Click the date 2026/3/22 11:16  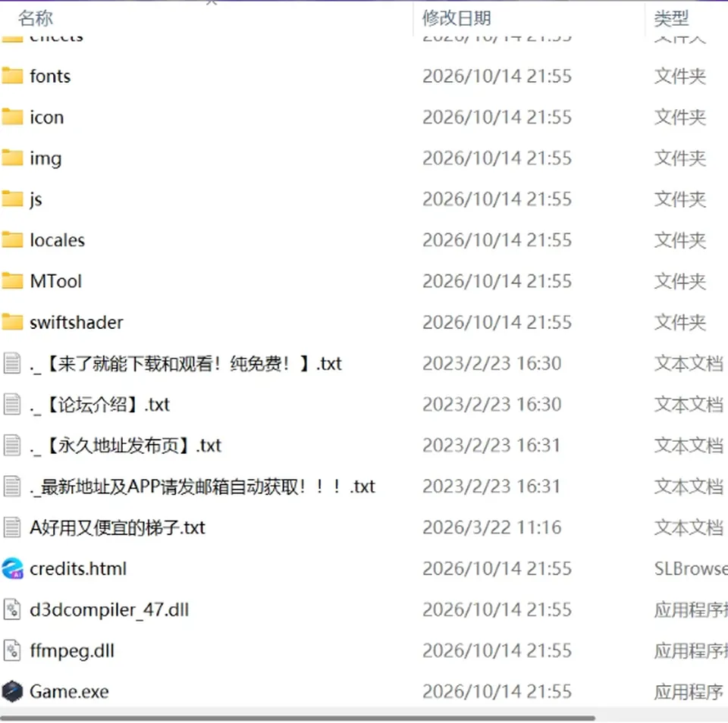491,527
